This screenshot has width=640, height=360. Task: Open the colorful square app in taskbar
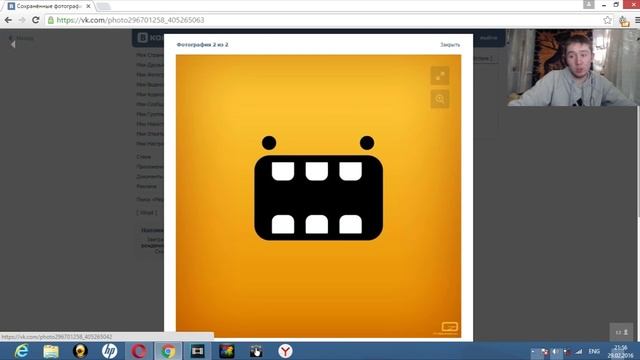tap(227, 351)
